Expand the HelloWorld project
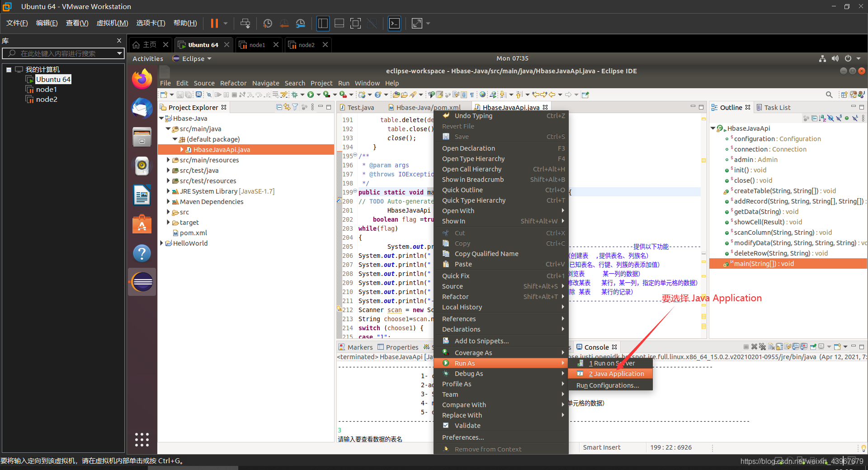The width and height of the screenshot is (868, 470). coord(161,243)
